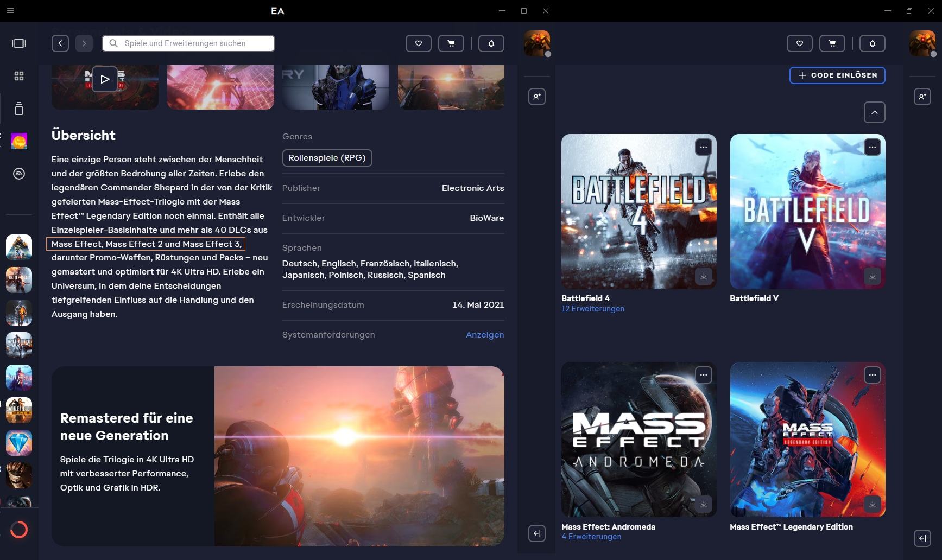Open the hamburger menu in the EA title bar

point(10,10)
